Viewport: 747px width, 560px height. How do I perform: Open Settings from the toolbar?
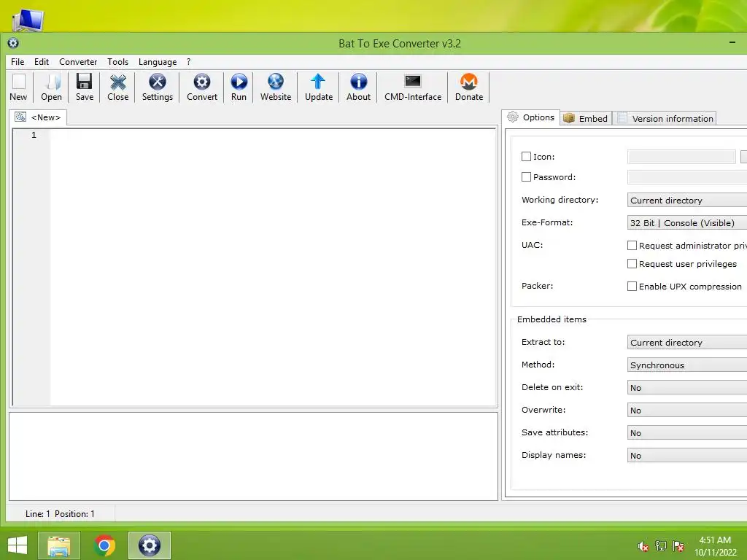coord(158,87)
